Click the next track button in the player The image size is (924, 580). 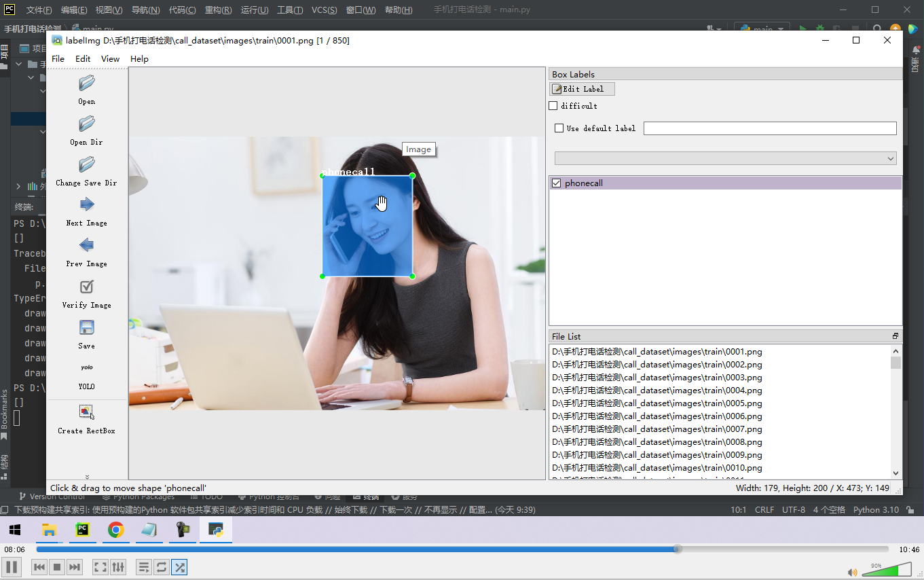(x=75, y=567)
